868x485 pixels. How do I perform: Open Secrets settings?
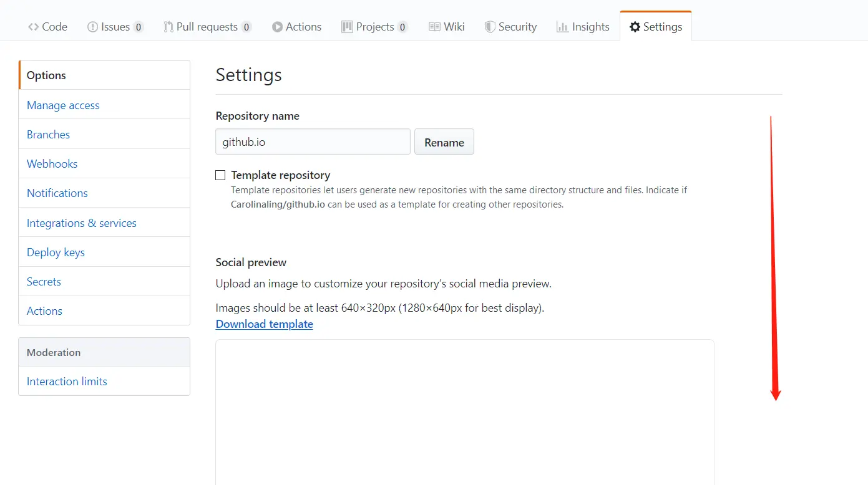[x=104, y=281]
